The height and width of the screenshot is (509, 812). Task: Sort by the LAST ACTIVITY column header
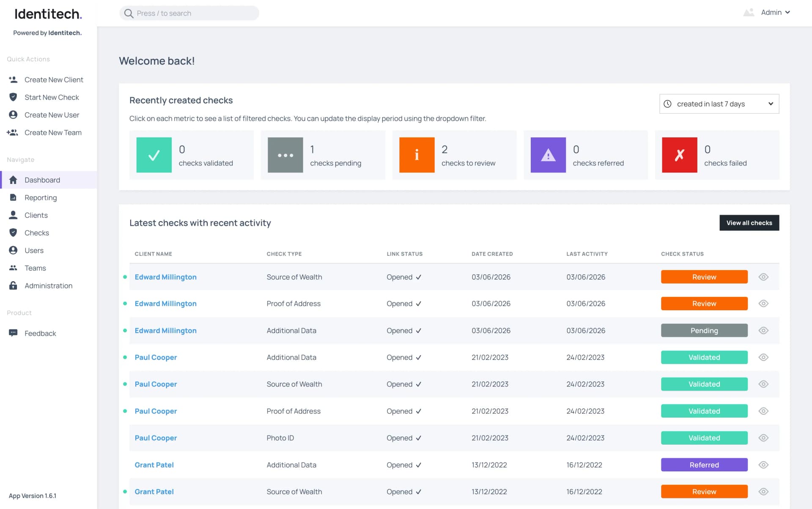tap(587, 254)
